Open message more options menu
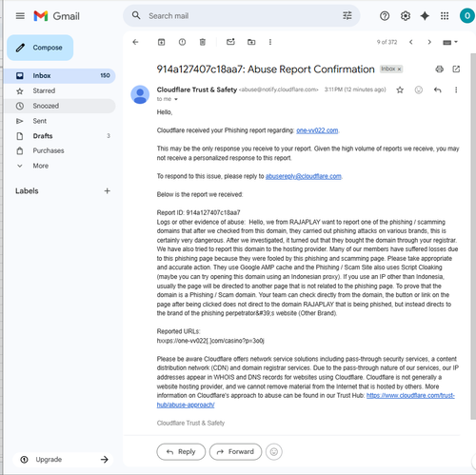476x475 pixels. [456, 90]
